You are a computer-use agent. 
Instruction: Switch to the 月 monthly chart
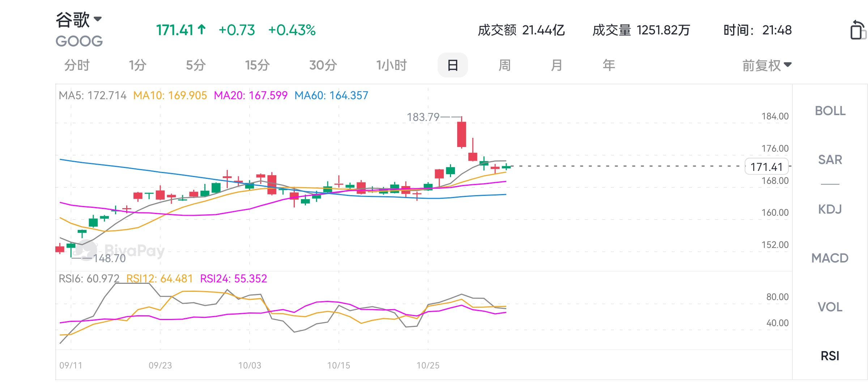tap(557, 66)
